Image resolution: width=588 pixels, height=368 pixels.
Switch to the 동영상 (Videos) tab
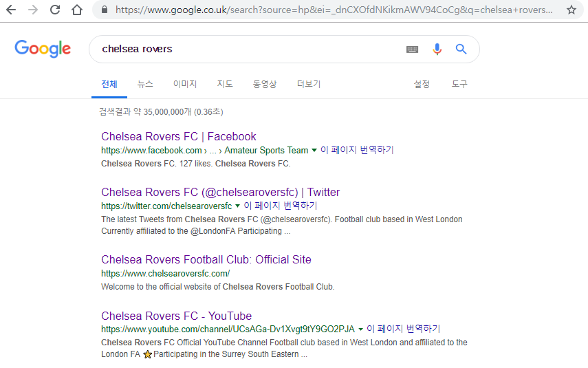click(x=265, y=84)
